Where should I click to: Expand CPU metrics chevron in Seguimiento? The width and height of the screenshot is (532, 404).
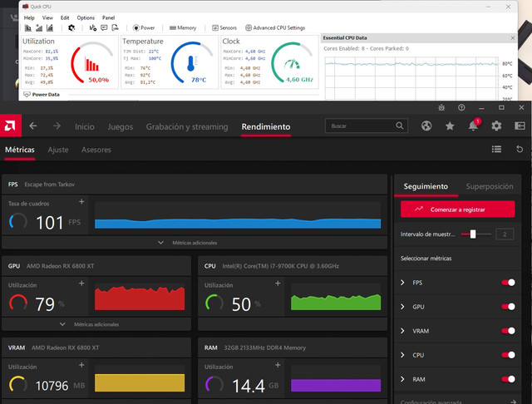[x=402, y=355]
